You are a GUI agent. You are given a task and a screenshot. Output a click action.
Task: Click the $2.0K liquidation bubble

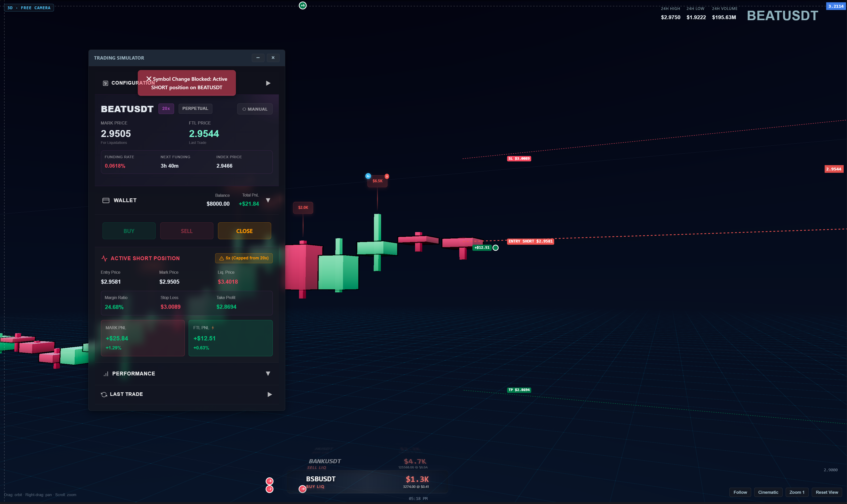coord(303,208)
